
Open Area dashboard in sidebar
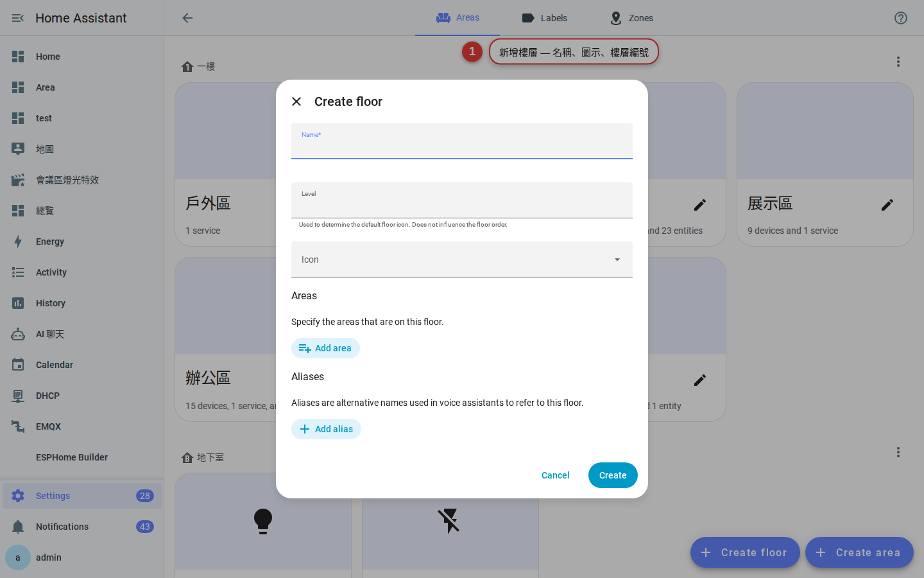(82, 87)
